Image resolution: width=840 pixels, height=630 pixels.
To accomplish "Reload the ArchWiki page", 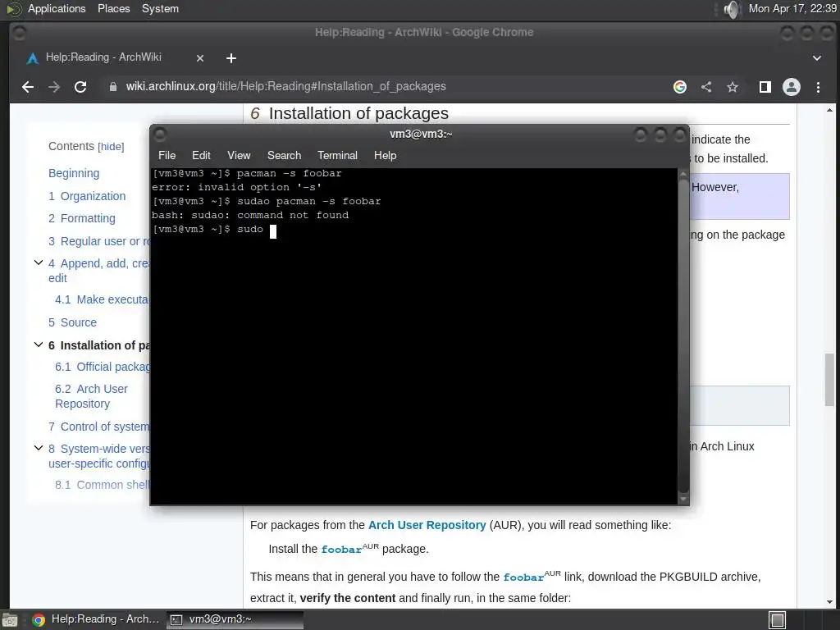I will pyautogui.click(x=80, y=87).
